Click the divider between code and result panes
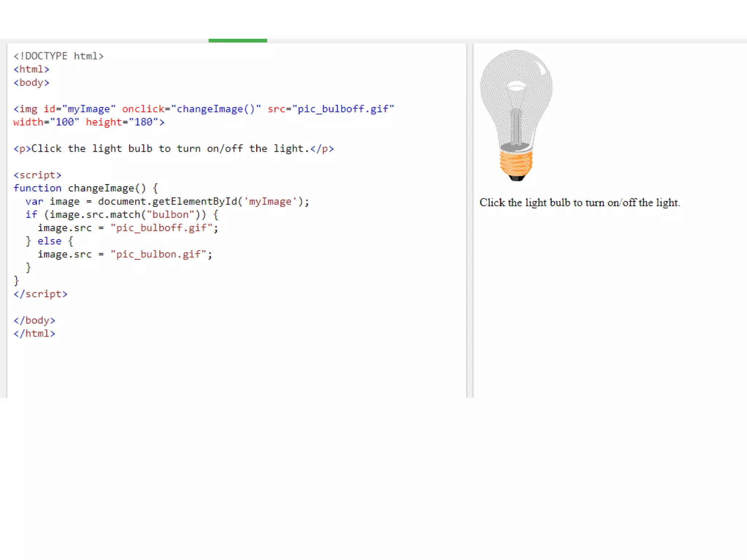 (470, 219)
